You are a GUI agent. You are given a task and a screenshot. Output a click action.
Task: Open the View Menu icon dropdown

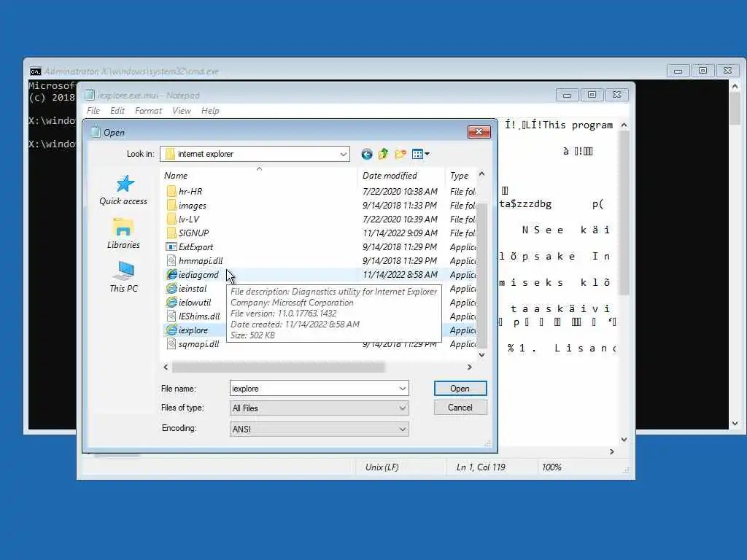click(421, 154)
